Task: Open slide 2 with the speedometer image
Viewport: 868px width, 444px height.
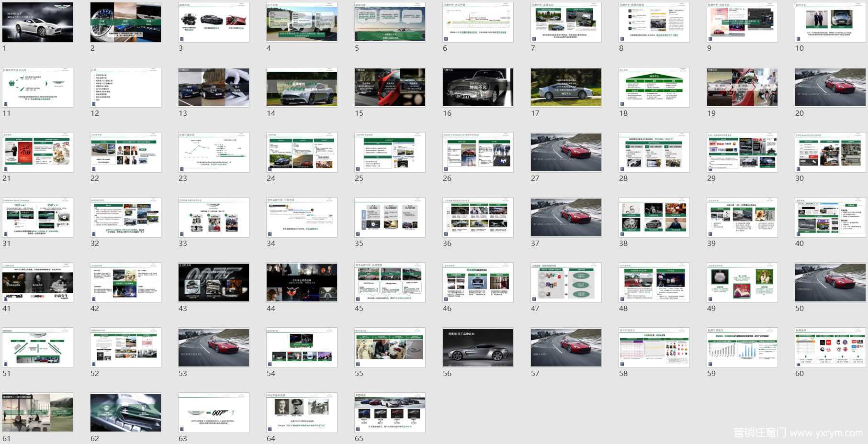Action: pyautogui.click(x=125, y=22)
